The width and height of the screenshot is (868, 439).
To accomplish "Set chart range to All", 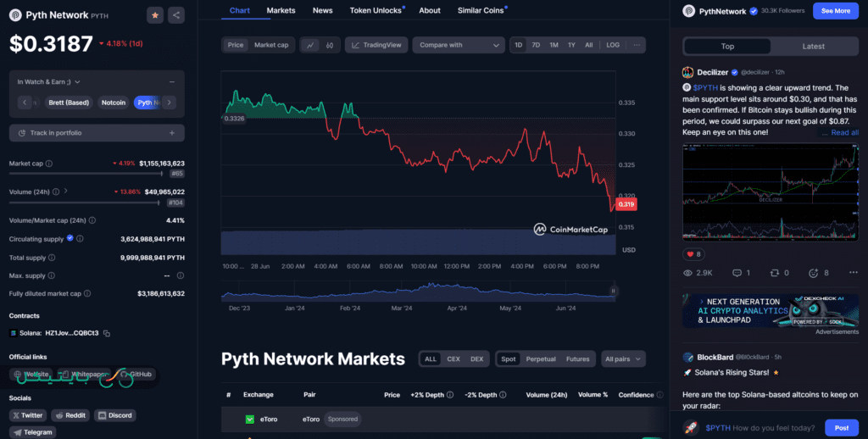I will pyautogui.click(x=589, y=46).
